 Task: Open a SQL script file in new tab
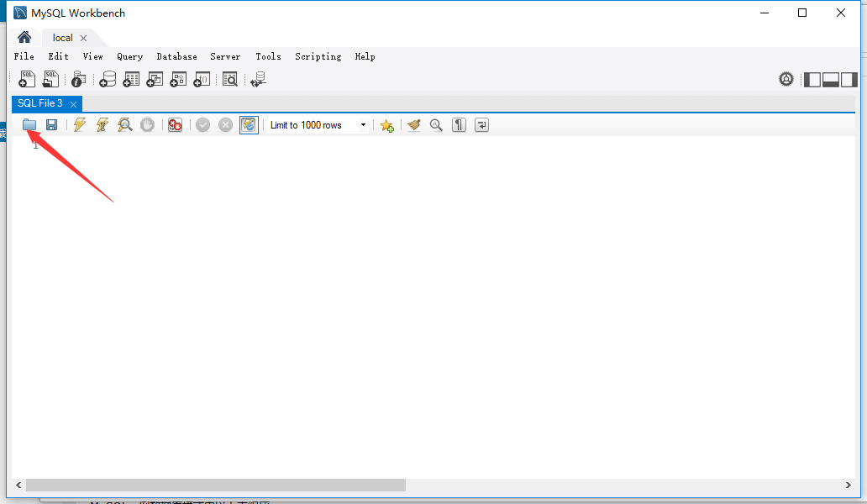51,80
